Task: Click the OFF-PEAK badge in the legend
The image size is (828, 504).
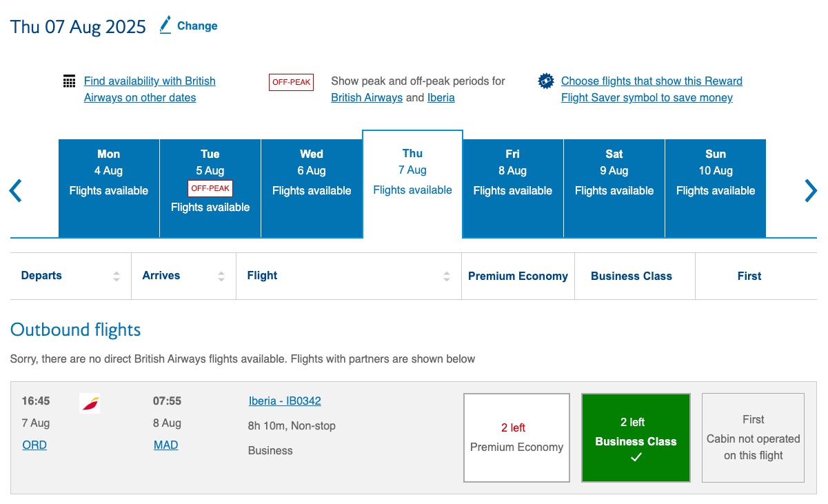Action: pos(291,81)
